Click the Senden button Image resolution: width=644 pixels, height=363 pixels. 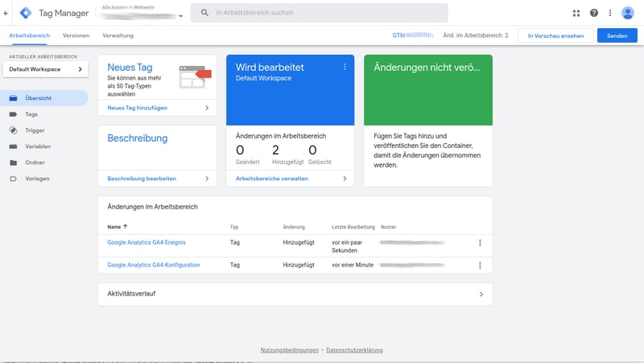[x=617, y=36]
